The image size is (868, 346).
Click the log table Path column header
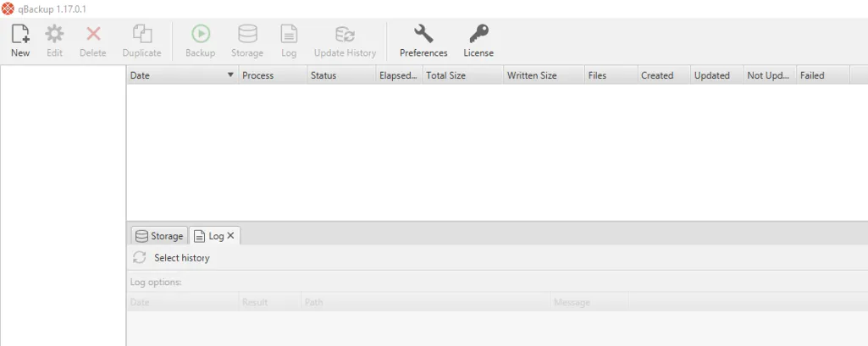[x=426, y=302]
